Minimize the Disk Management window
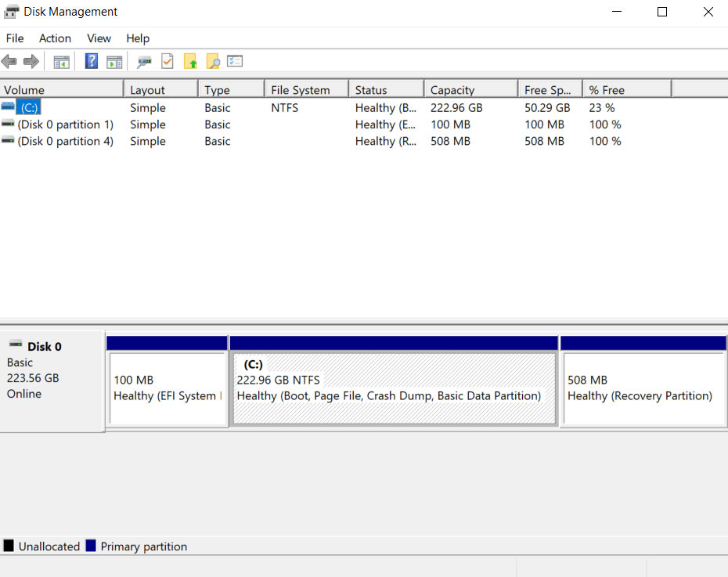 pyautogui.click(x=617, y=12)
